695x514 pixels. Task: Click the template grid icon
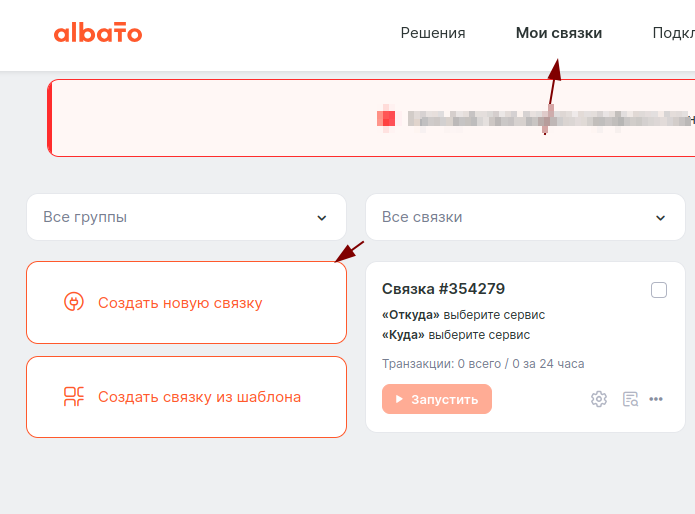pos(73,397)
